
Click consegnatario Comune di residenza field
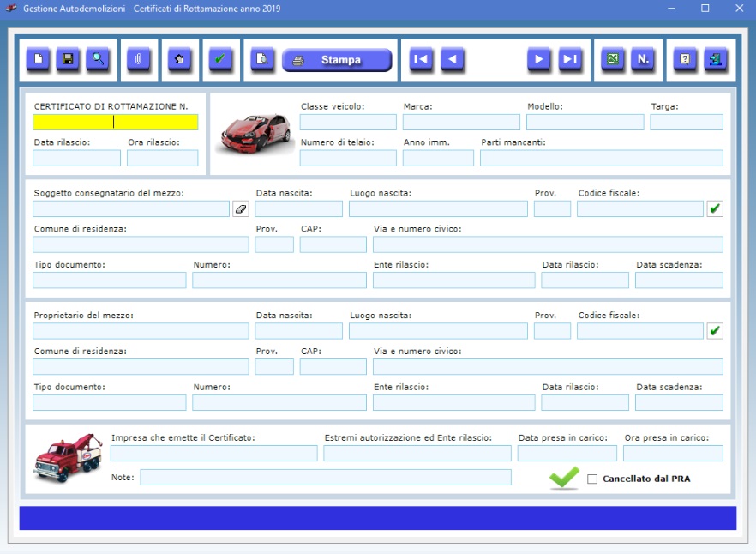pyautogui.click(x=141, y=244)
